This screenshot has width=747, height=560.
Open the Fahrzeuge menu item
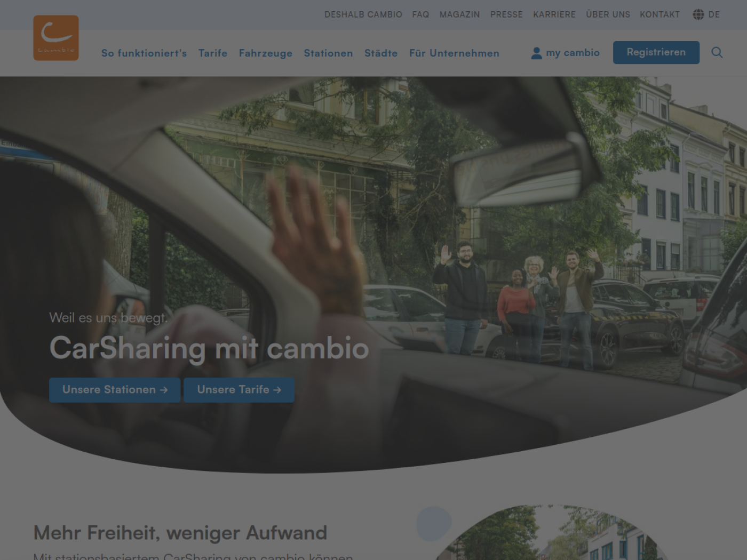[266, 53]
